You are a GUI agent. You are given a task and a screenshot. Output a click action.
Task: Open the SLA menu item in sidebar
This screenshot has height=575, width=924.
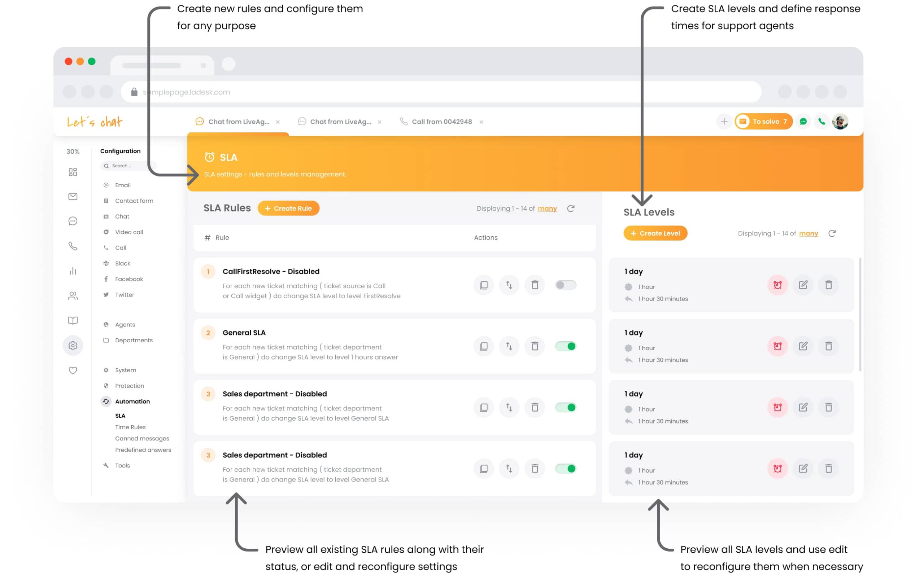121,415
